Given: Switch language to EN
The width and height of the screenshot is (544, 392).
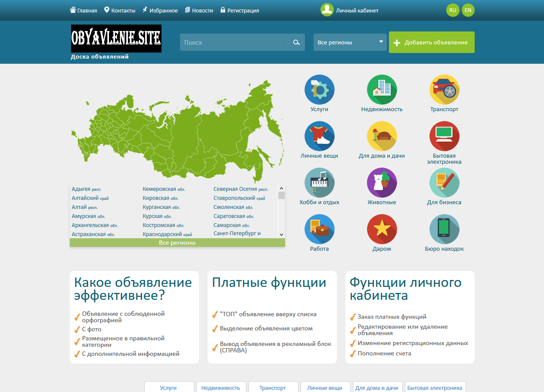Looking at the screenshot, I should coord(468,10).
